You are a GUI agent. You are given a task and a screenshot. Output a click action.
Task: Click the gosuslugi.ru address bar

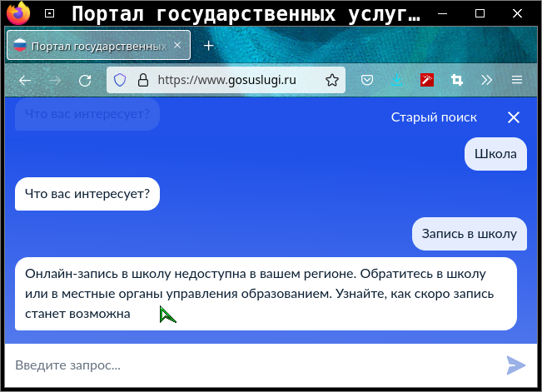point(226,80)
